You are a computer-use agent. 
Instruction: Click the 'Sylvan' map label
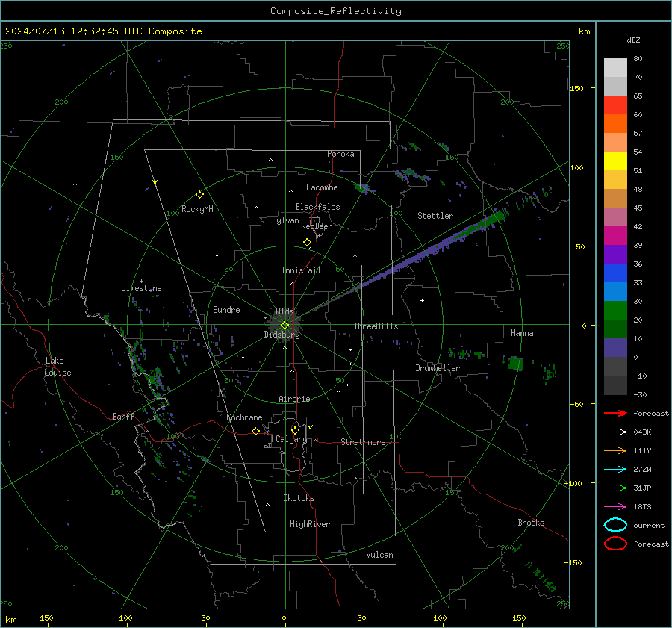click(285, 220)
